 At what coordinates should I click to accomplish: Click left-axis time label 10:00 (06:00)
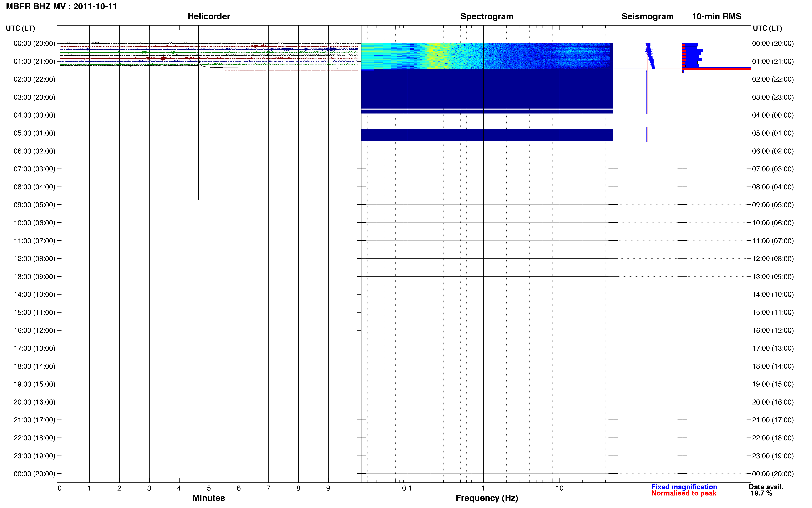click(x=34, y=223)
